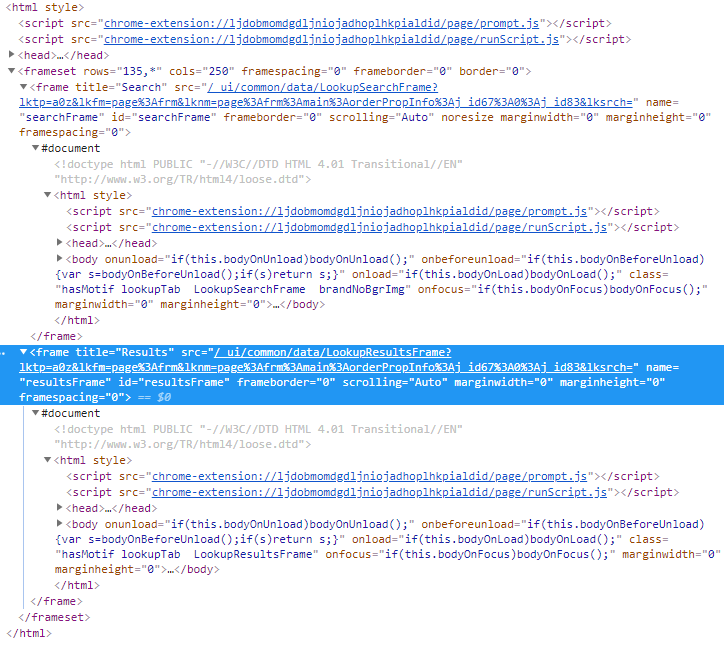Select the #document label under Search frame
This screenshot has width=724, height=671.
pos(70,148)
